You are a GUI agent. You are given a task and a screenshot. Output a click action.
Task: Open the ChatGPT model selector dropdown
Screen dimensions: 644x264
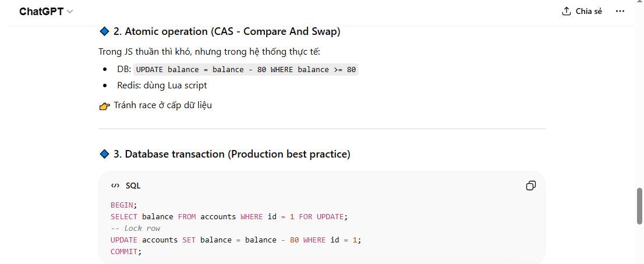(x=46, y=12)
